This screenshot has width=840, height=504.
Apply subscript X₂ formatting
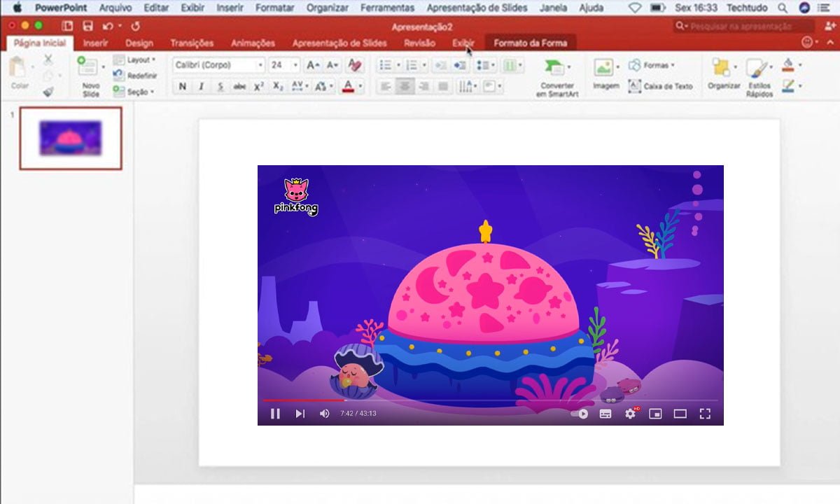point(279,87)
